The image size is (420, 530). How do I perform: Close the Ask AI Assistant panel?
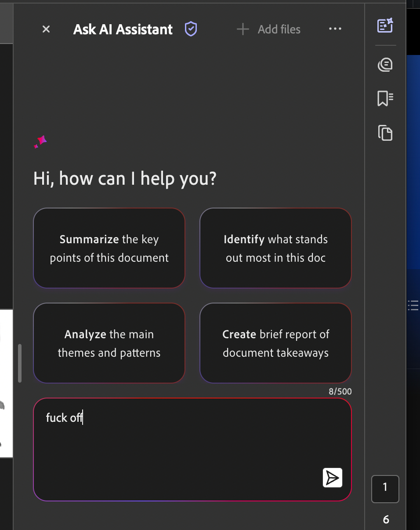tap(46, 29)
